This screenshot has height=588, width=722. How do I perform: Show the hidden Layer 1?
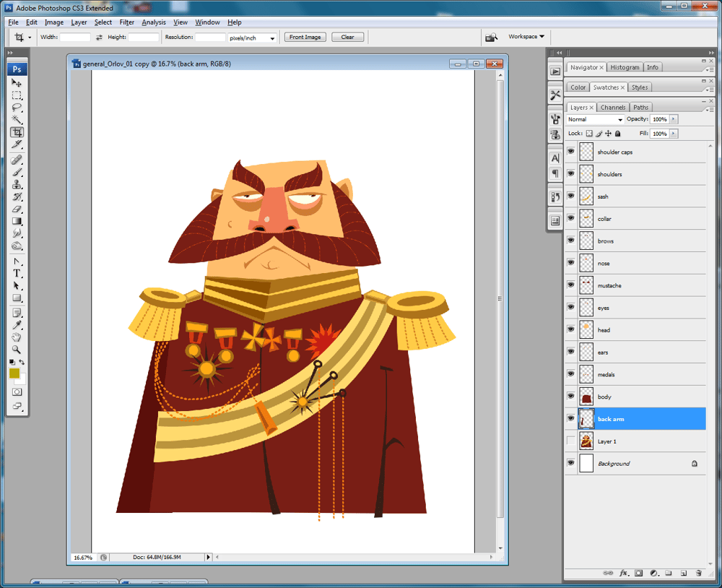[571, 441]
